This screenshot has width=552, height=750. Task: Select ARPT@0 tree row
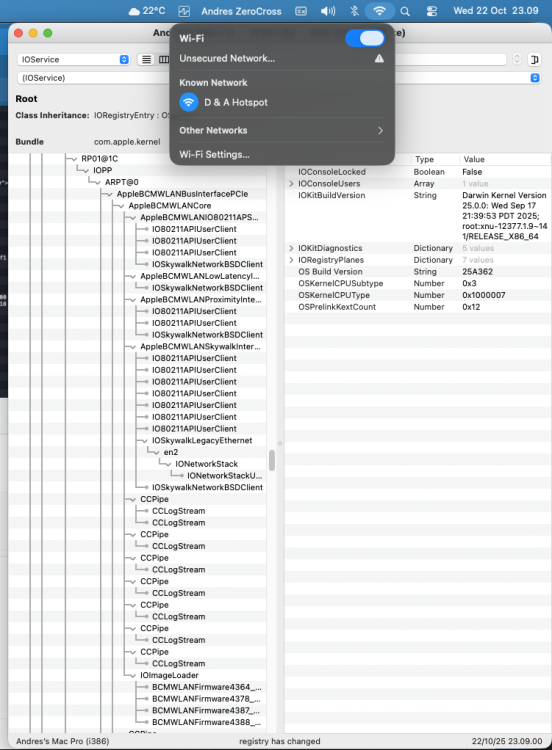coord(121,182)
